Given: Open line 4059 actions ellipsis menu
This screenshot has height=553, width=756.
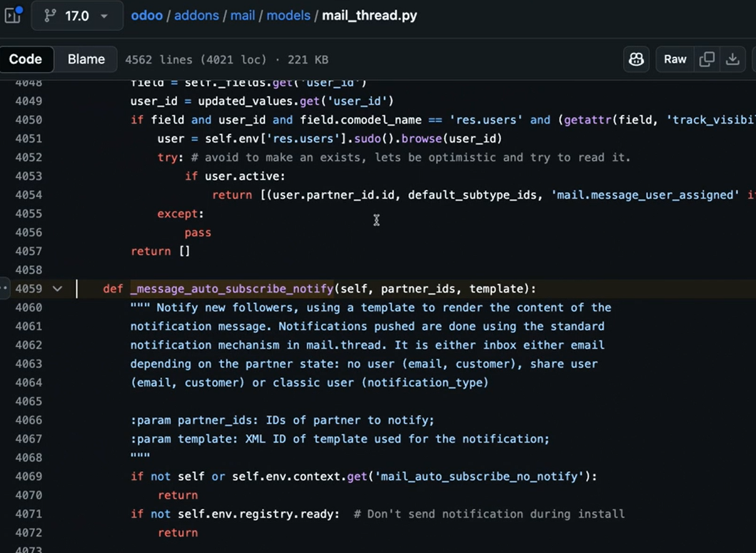Looking at the screenshot, I should [x=4, y=288].
